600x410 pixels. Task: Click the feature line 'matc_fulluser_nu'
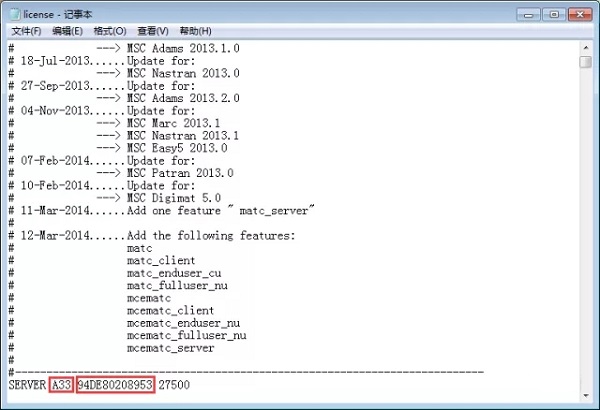click(x=177, y=286)
